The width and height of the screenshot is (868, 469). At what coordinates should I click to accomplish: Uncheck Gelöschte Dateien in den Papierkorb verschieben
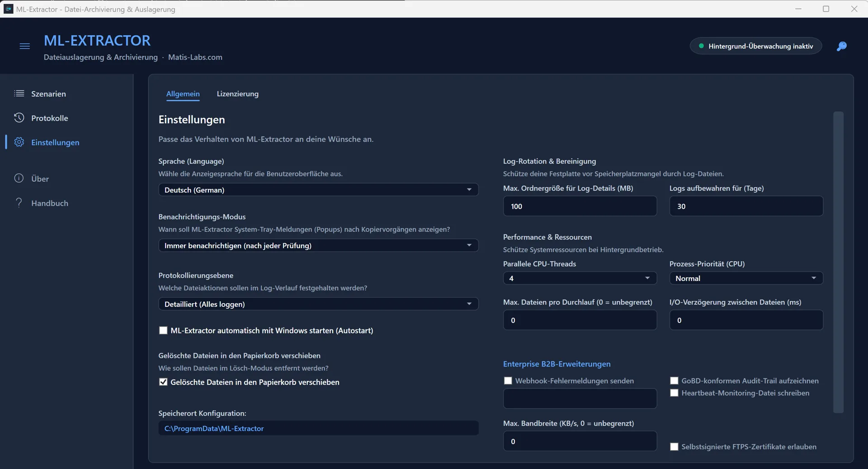tap(163, 382)
